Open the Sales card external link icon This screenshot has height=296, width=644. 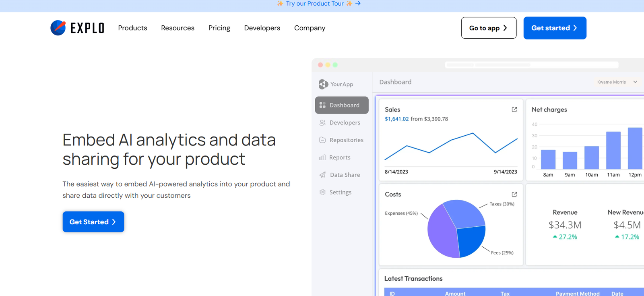[514, 110]
